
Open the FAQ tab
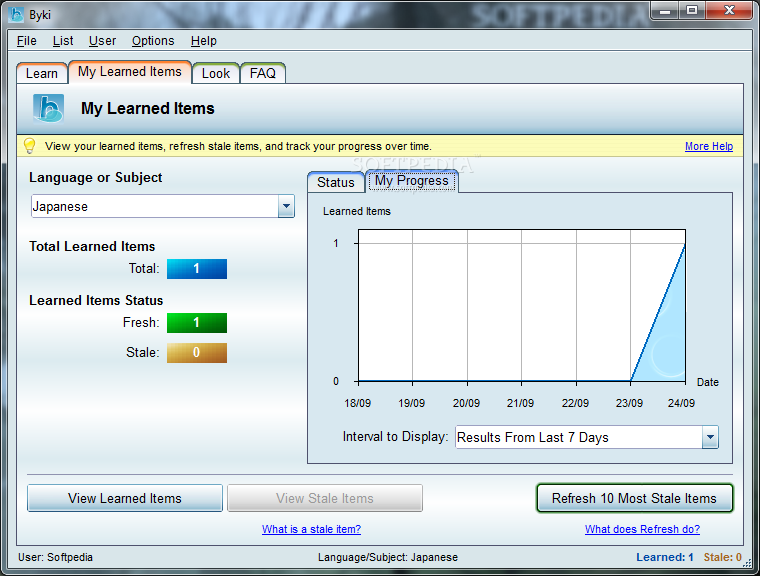point(263,73)
